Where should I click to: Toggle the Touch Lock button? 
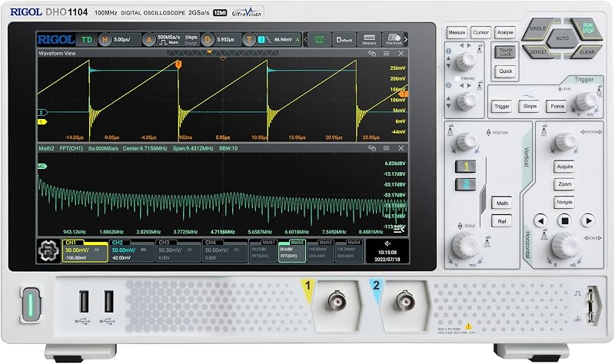click(505, 52)
